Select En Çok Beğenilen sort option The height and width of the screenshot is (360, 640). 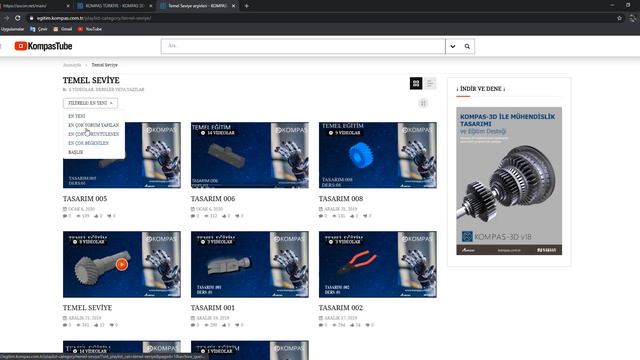[x=88, y=143]
